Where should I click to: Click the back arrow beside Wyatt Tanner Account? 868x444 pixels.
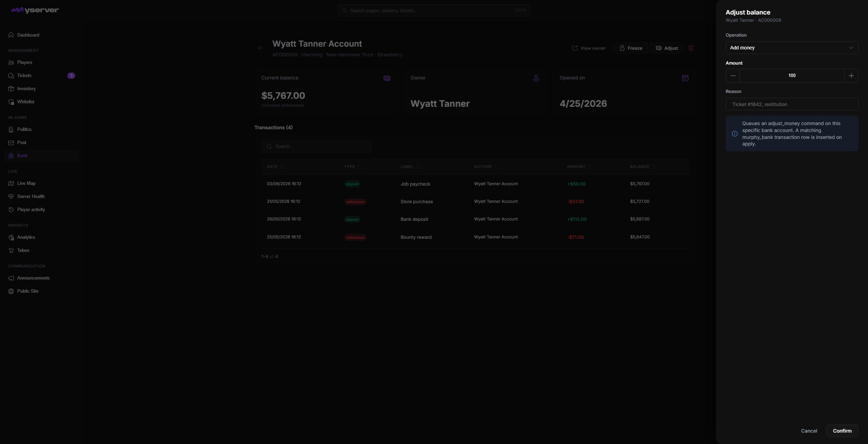[261, 48]
